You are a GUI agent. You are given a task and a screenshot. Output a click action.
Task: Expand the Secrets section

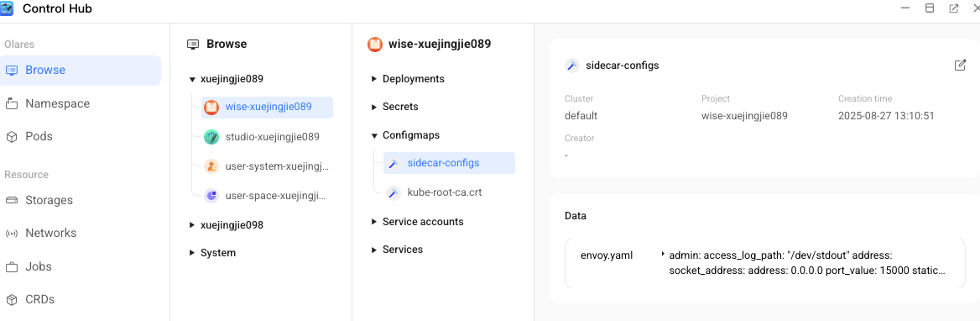pos(373,107)
